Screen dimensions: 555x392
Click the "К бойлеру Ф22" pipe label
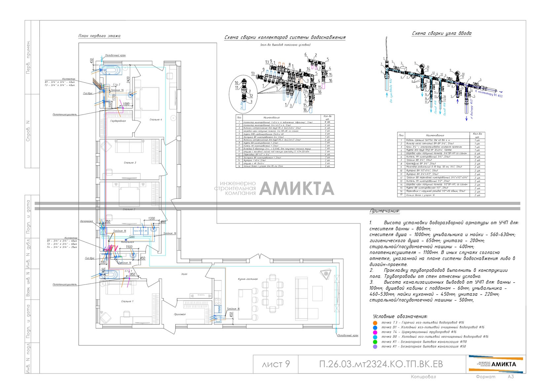point(471,109)
